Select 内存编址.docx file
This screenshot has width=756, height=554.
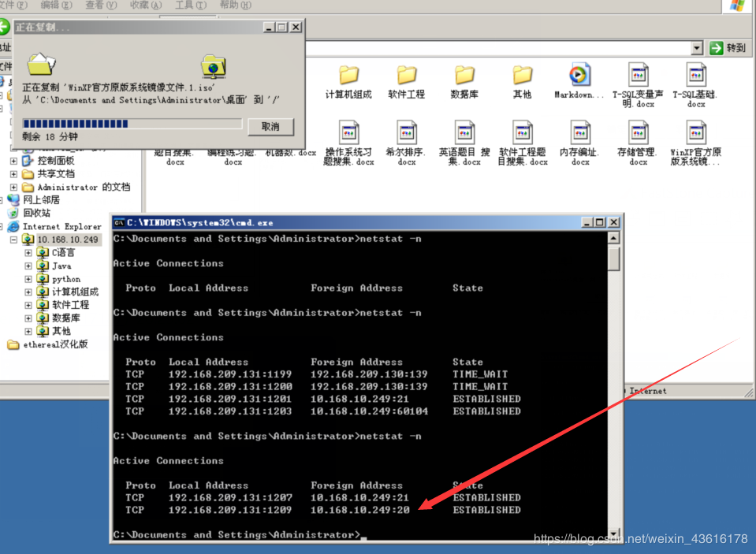580,132
